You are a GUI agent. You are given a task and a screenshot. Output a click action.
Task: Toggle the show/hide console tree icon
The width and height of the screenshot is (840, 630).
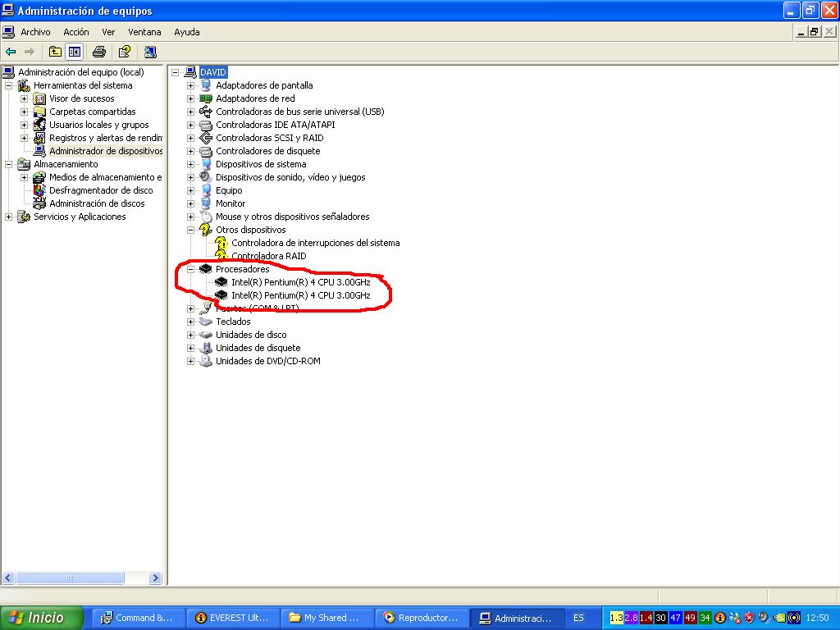pos(74,52)
